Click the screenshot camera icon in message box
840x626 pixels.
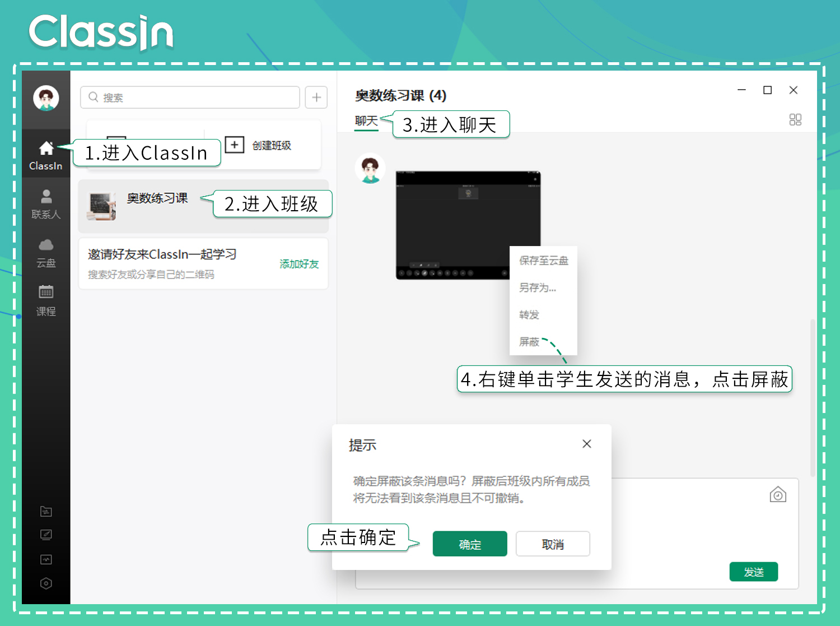pyautogui.click(x=778, y=494)
